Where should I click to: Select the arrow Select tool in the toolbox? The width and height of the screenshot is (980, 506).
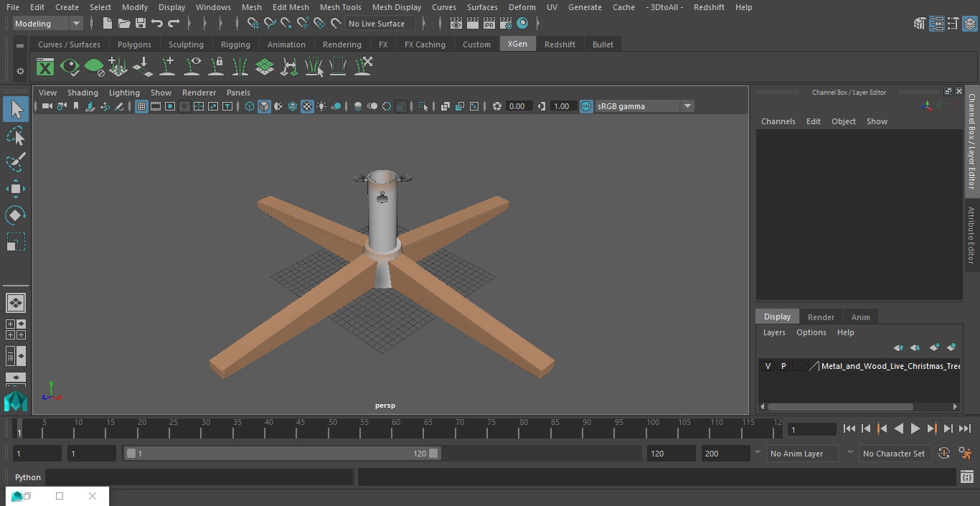[x=16, y=109]
